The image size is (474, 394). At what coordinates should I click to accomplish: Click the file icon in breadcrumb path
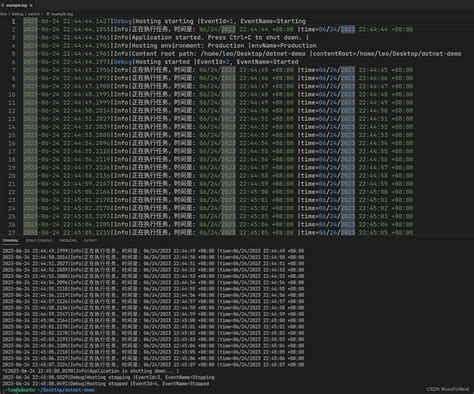[48, 14]
